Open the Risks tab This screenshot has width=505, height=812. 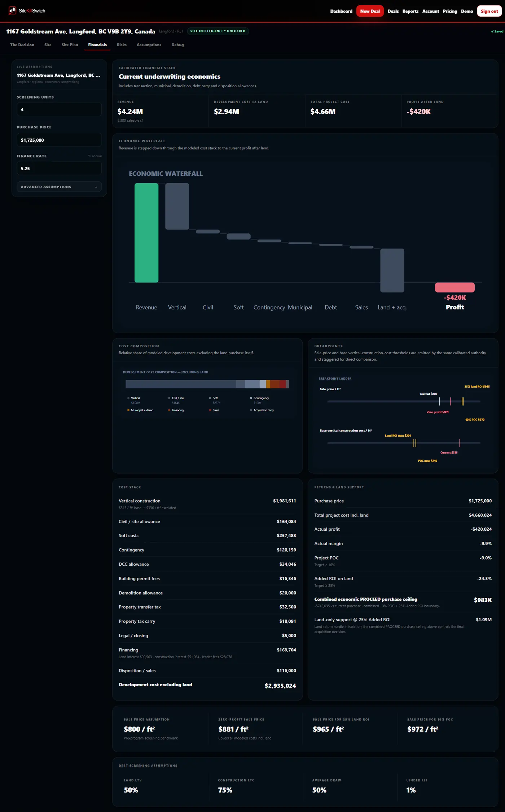click(x=122, y=45)
